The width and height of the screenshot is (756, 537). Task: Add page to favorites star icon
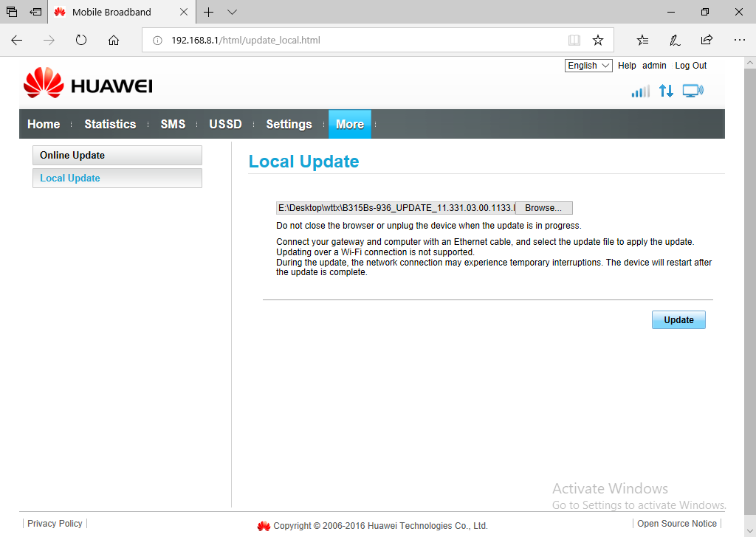coord(598,40)
